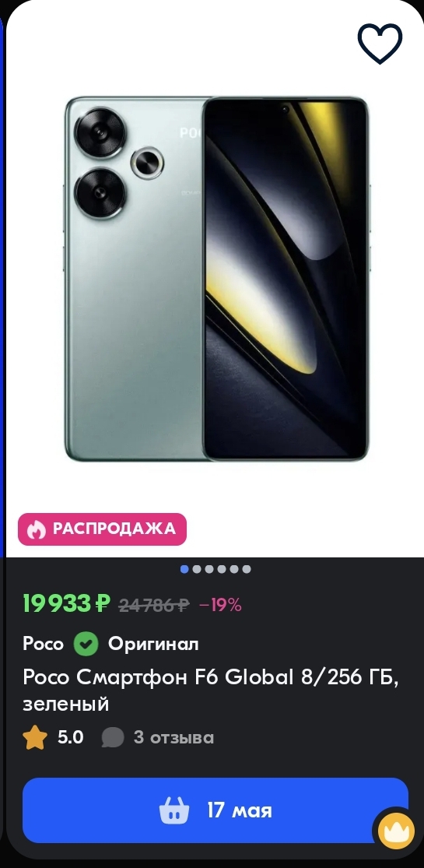
Task: Jump to the third image dot
Action: [x=209, y=569]
